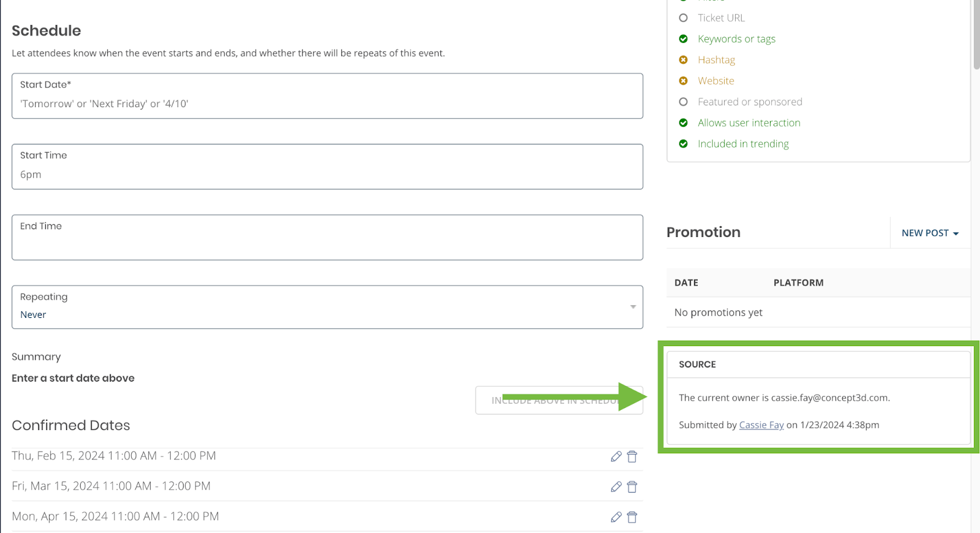Edit the Apr 15 confirmed date

point(616,516)
